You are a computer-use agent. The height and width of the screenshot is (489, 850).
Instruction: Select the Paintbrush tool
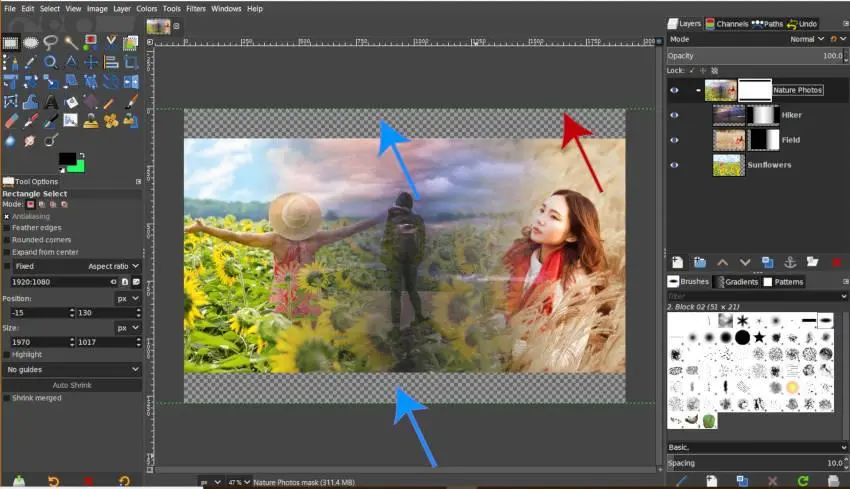(x=131, y=101)
